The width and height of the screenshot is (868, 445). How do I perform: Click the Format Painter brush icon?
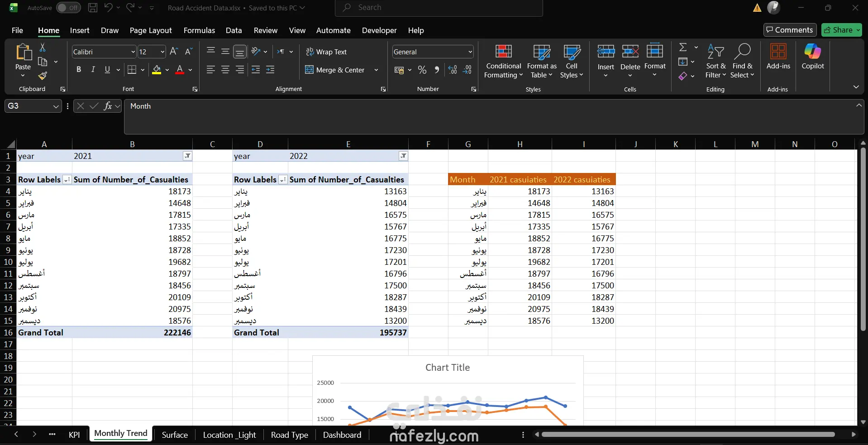(x=43, y=76)
